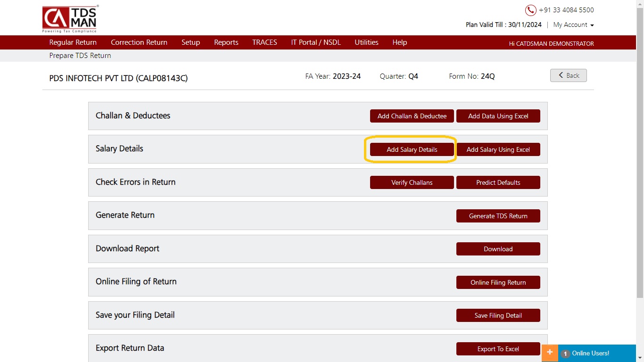Click the Online Users count badge
The image size is (644, 362).
(x=565, y=354)
